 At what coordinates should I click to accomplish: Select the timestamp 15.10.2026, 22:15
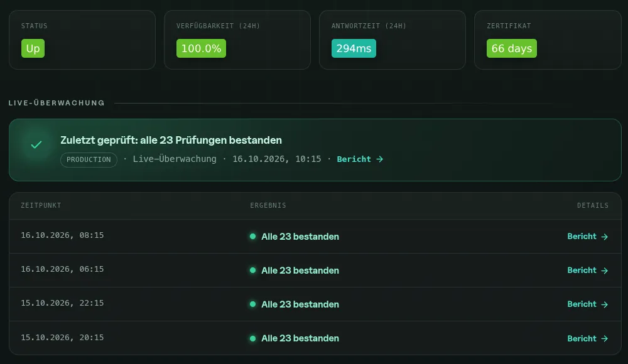point(62,303)
